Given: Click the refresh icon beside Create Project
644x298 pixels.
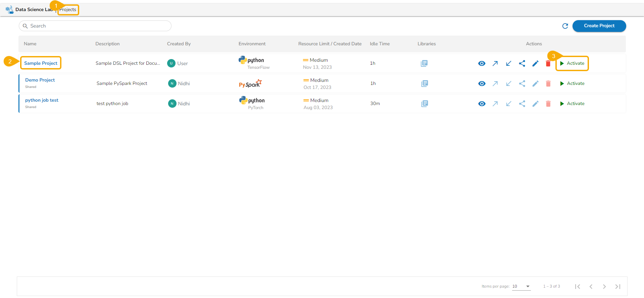Looking at the screenshot, I should coord(565,26).
